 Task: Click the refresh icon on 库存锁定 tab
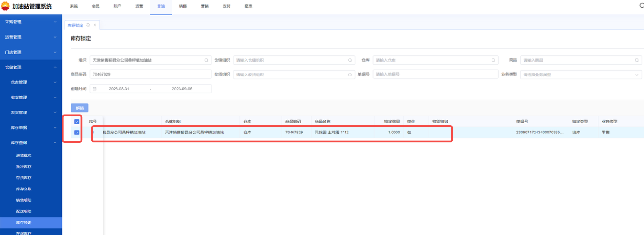click(x=88, y=25)
